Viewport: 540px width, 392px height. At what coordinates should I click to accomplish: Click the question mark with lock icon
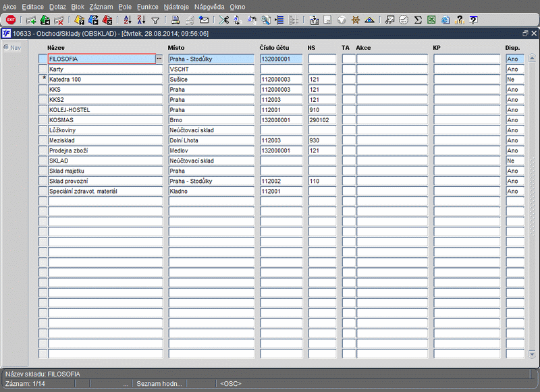(x=460, y=20)
